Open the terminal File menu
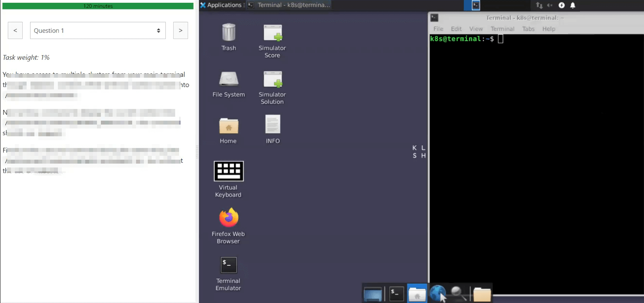Image resolution: width=644 pixels, height=303 pixels. pos(438,29)
